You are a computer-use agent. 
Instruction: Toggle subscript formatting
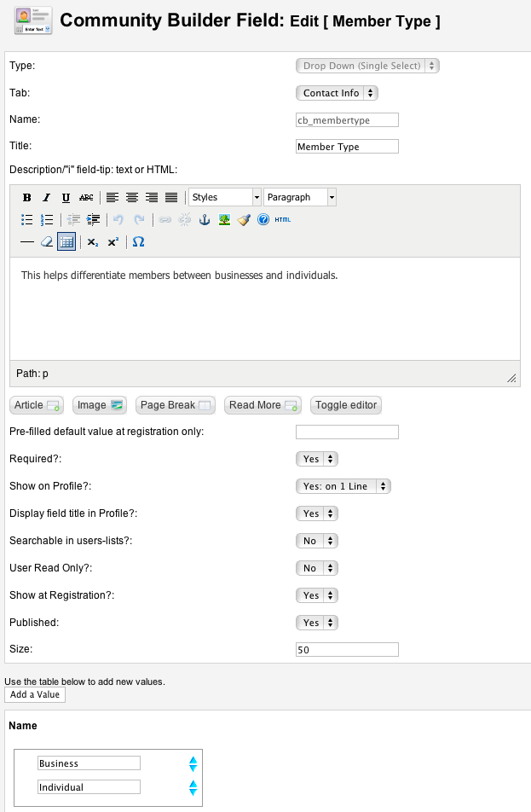pyautogui.click(x=92, y=242)
